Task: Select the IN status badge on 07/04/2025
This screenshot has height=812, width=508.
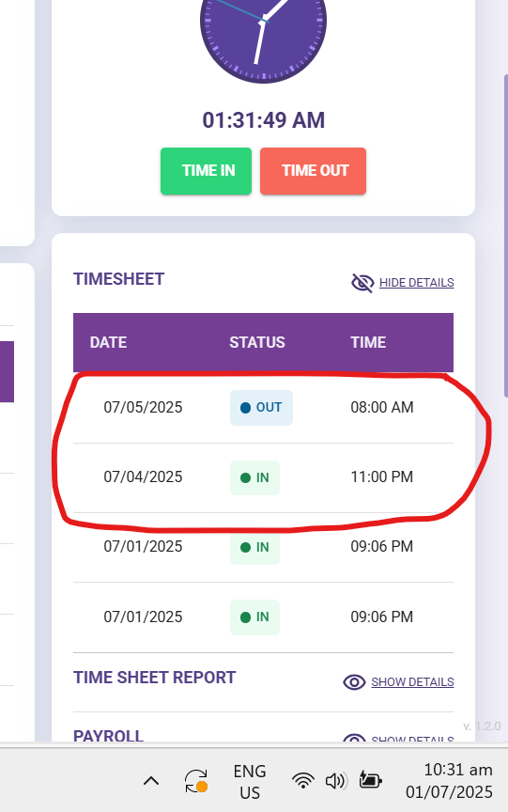Action: pos(255,477)
